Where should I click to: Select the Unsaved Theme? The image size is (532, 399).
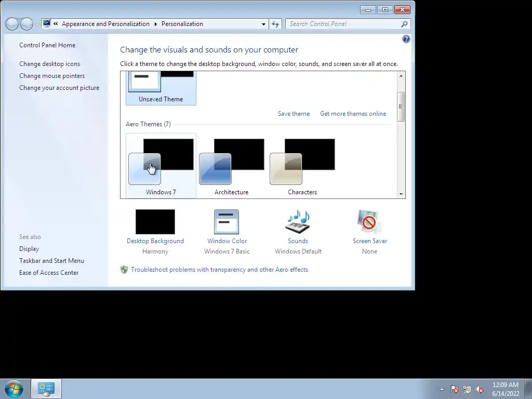tap(161, 87)
